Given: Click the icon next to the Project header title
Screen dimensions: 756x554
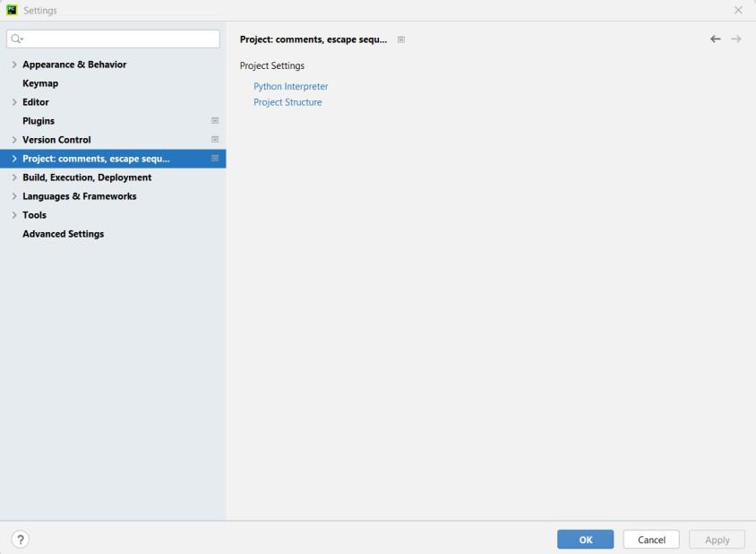Looking at the screenshot, I should 401,39.
